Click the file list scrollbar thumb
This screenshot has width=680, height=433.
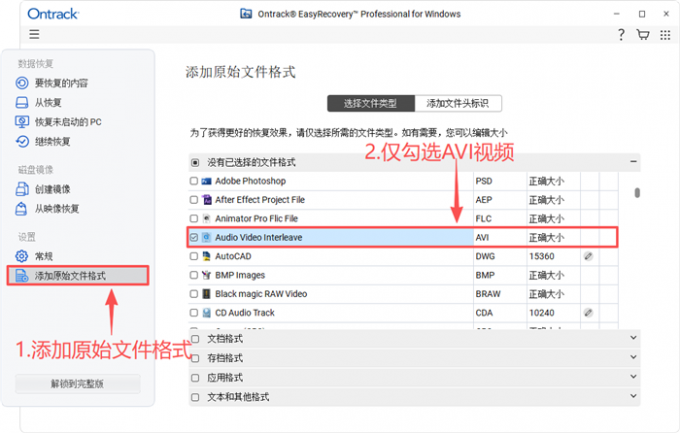click(x=637, y=192)
